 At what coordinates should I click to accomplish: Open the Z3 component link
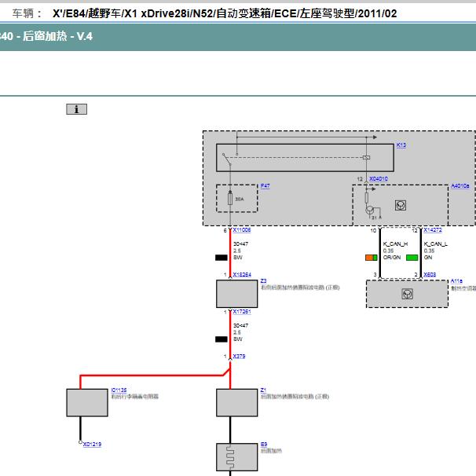point(263,280)
